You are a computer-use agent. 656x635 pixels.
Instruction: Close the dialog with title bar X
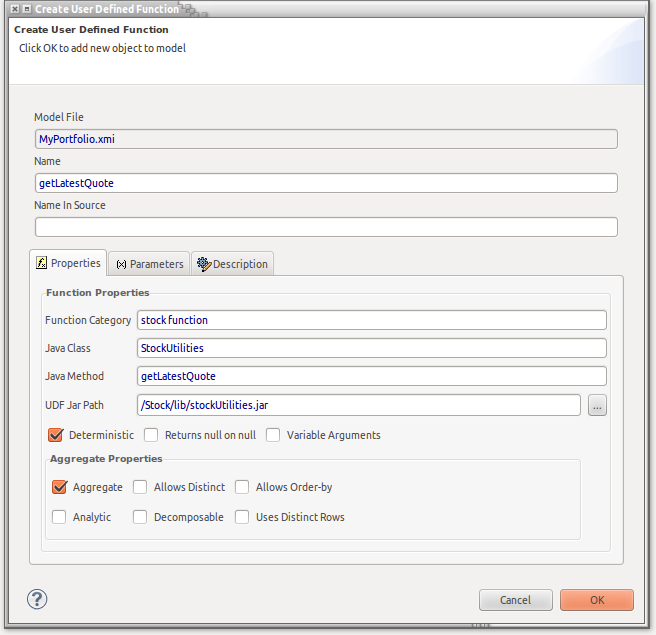[x=15, y=9]
